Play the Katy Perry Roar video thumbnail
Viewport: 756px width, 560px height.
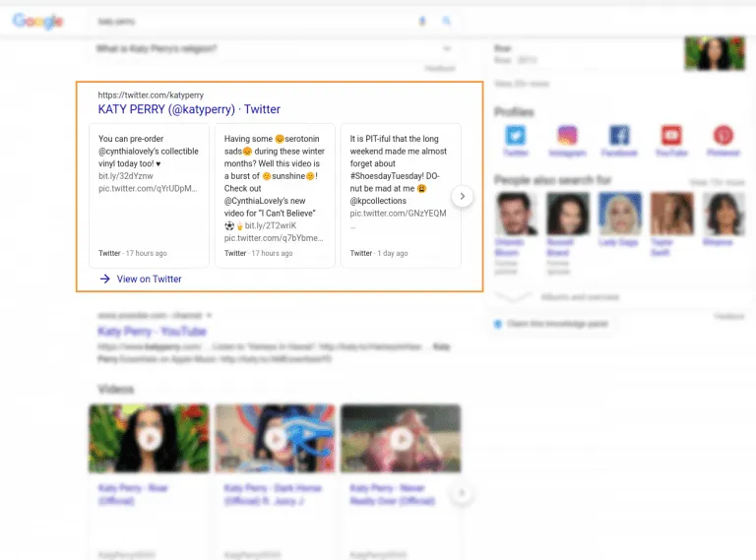(149, 438)
